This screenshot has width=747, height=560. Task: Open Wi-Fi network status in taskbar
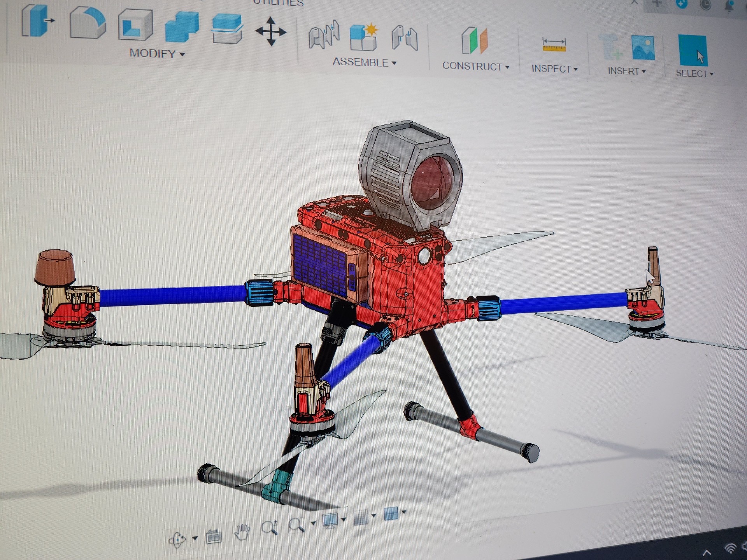click(x=730, y=548)
